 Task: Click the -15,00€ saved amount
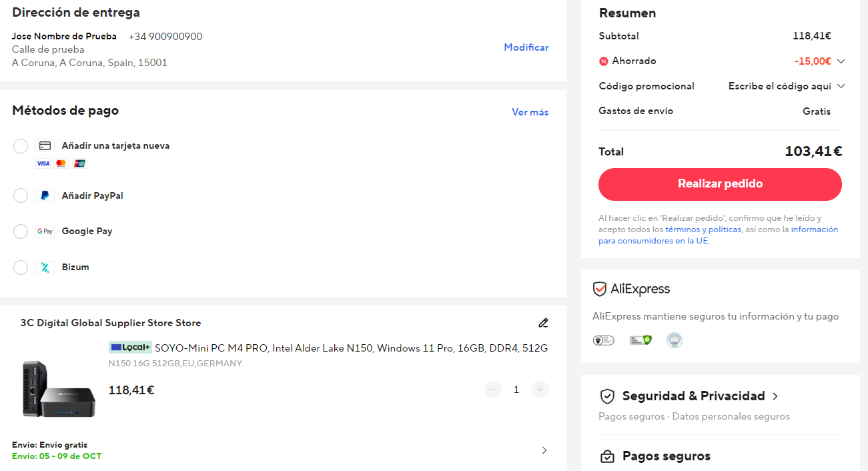(813, 61)
